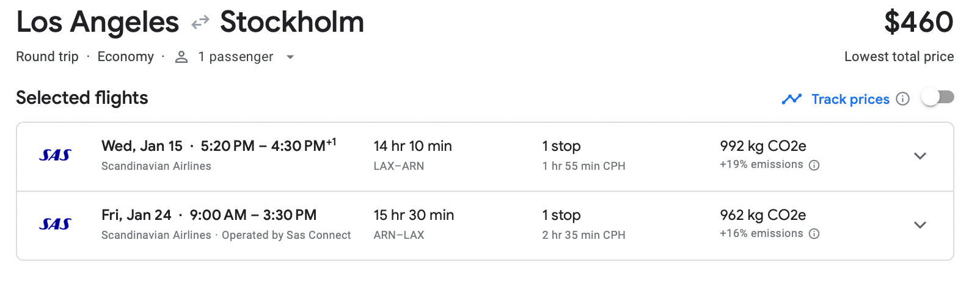Open emissions info for +19% emissions
The image size is (980, 281).
click(x=814, y=165)
